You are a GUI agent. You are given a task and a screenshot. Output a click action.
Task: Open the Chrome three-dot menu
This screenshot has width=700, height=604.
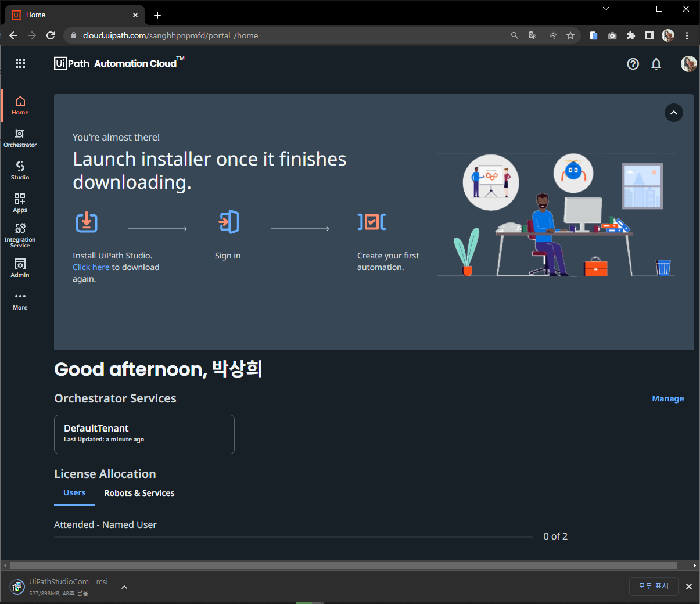[687, 35]
